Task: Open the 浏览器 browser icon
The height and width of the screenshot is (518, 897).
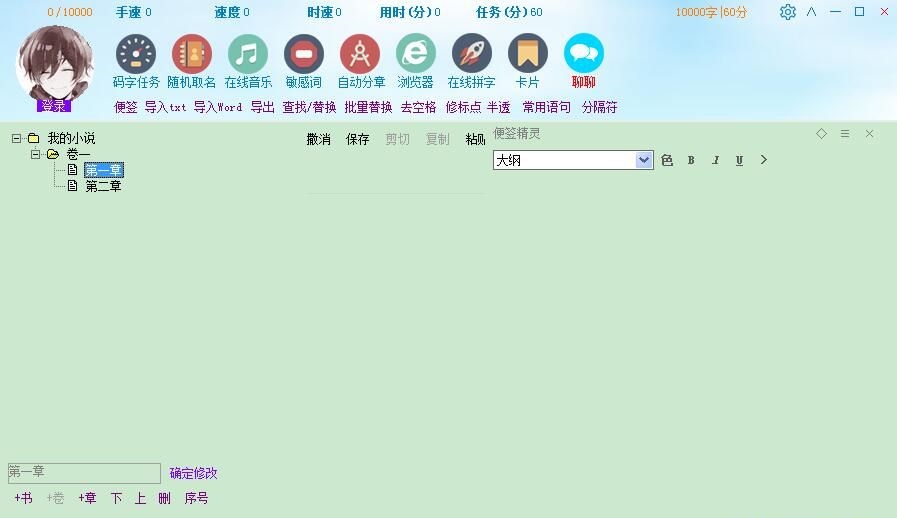Action: (416, 54)
